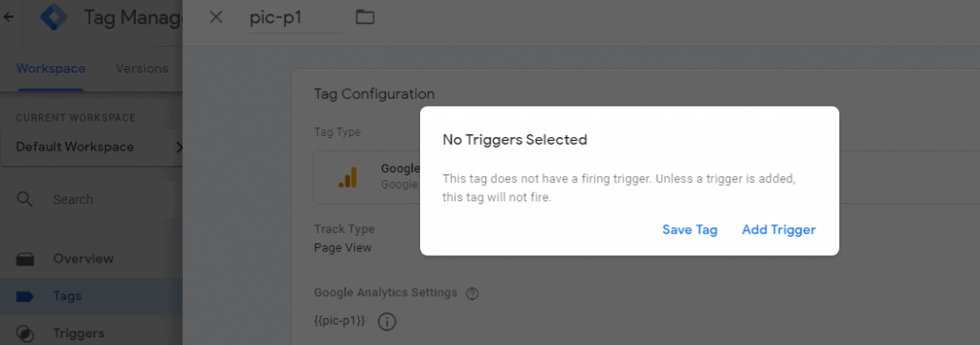This screenshot has width=980, height=345.
Task: Switch to the Workspace tab
Action: tap(51, 68)
